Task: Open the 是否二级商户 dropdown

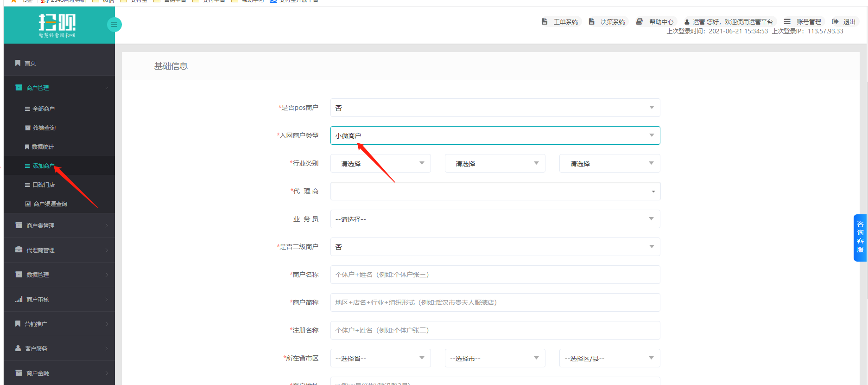Action: pos(495,247)
